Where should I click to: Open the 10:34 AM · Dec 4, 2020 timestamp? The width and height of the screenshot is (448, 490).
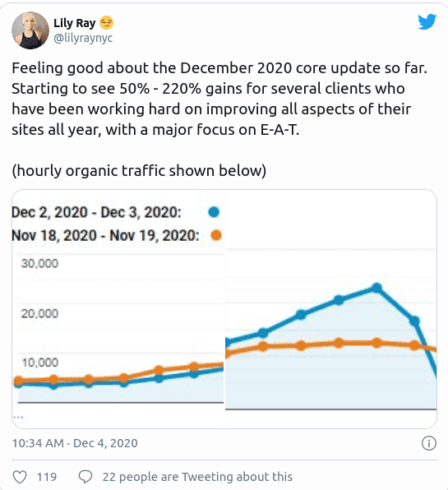pos(75,443)
